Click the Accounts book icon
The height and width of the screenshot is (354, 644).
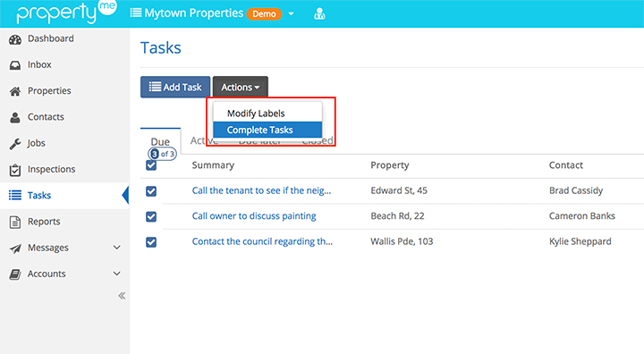tap(15, 274)
